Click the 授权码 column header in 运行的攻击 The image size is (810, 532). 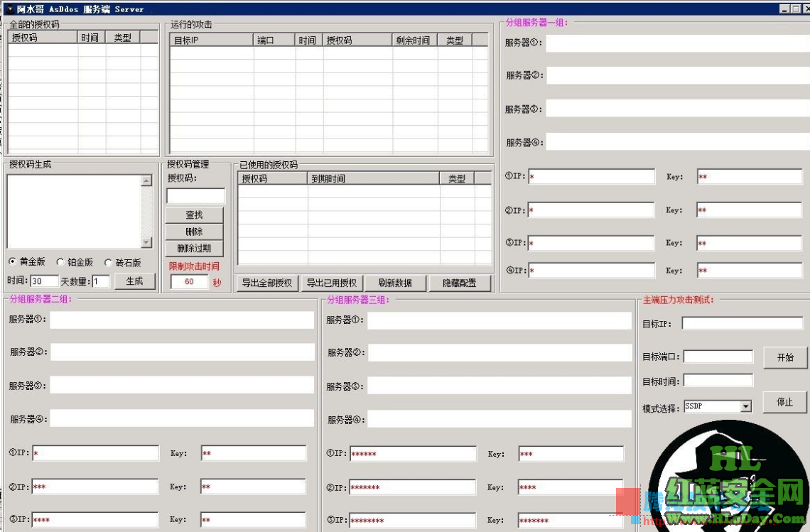(x=357, y=40)
